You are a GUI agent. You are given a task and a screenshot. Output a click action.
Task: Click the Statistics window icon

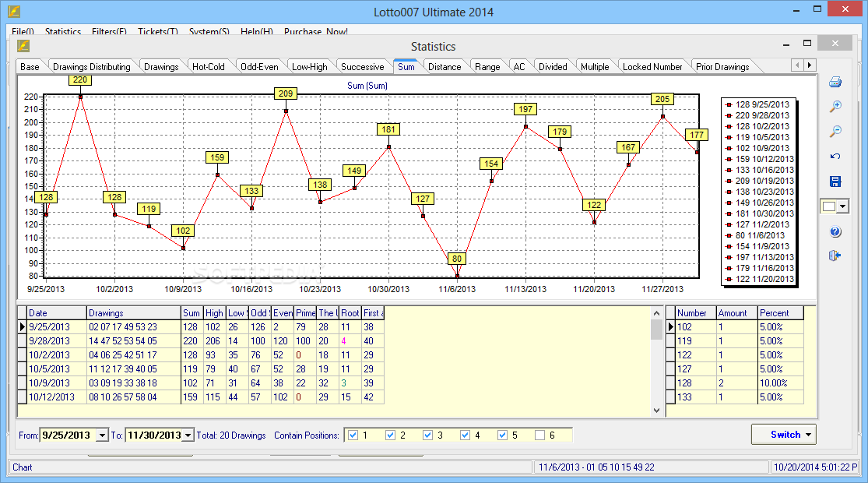(23, 46)
